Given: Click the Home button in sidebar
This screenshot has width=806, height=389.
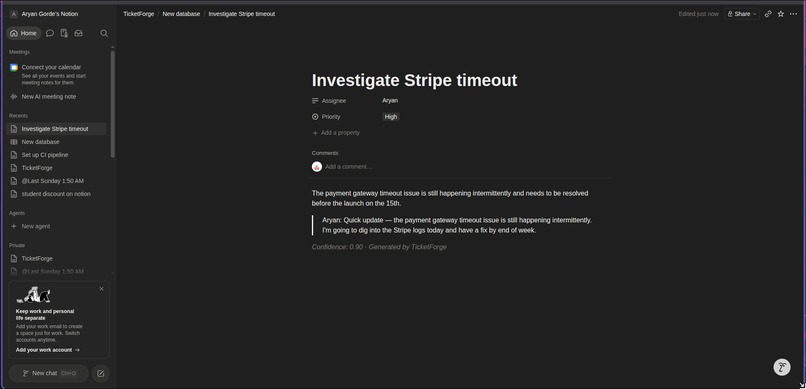Looking at the screenshot, I should click(24, 33).
